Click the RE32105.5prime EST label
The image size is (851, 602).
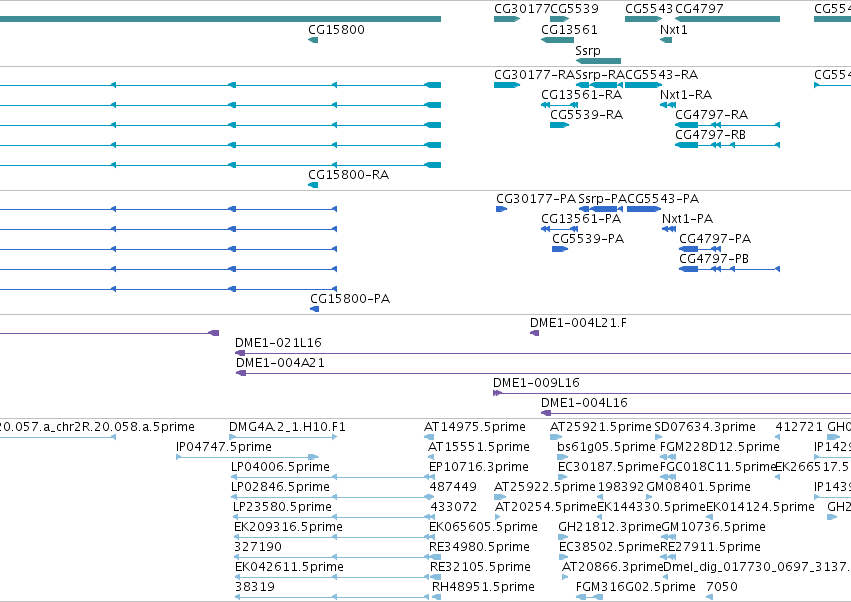pos(480,567)
